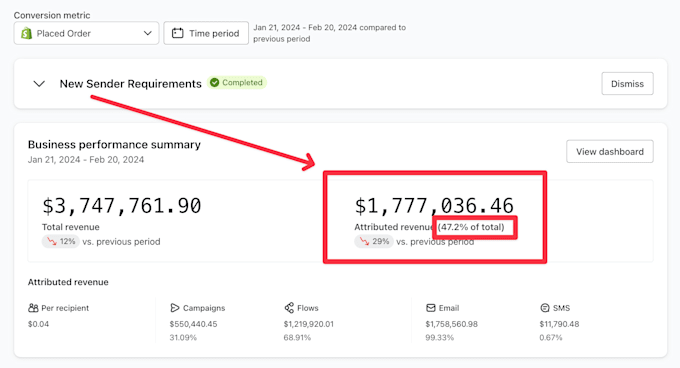
Task: Click the attributed revenue value $1,777,036.46
Action: click(434, 205)
